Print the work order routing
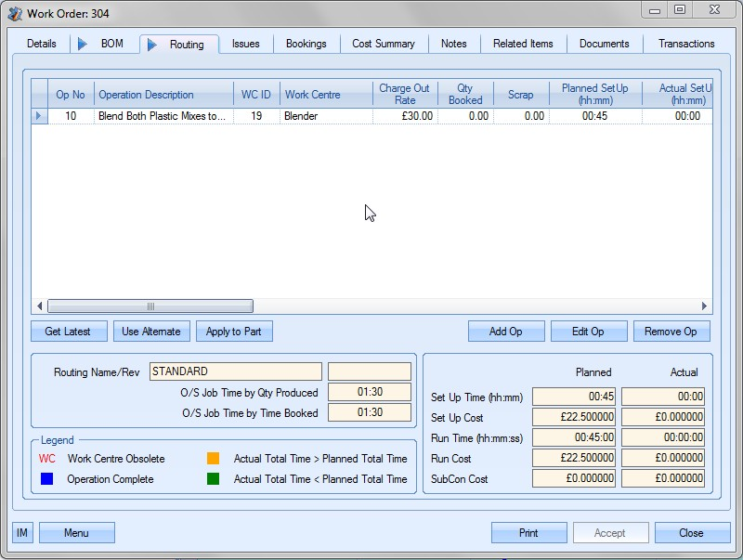The image size is (743, 560). coord(528,533)
